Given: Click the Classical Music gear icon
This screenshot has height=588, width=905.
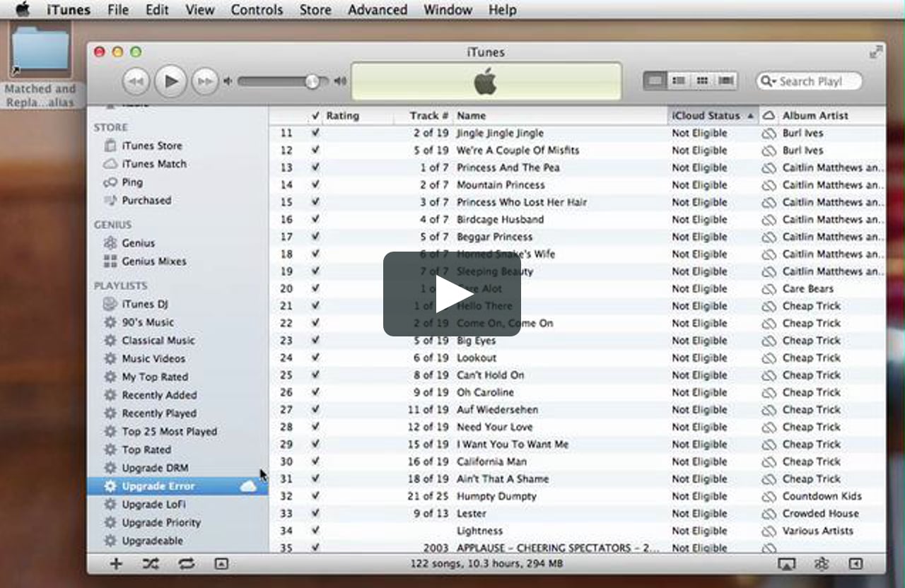Looking at the screenshot, I should [x=110, y=341].
